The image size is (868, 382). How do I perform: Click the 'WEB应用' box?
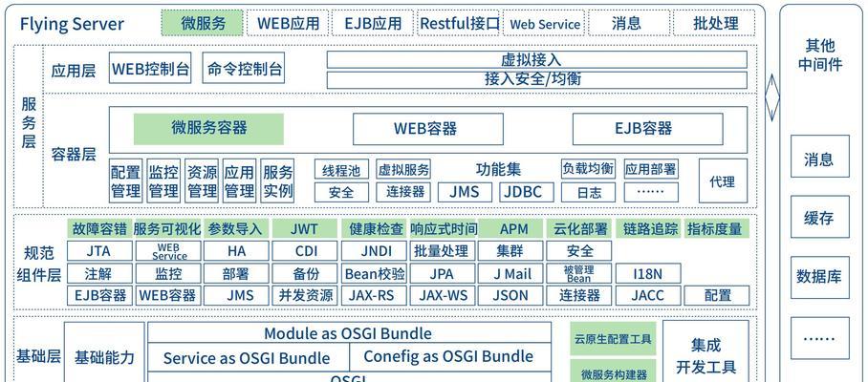pyautogui.click(x=288, y=23)
